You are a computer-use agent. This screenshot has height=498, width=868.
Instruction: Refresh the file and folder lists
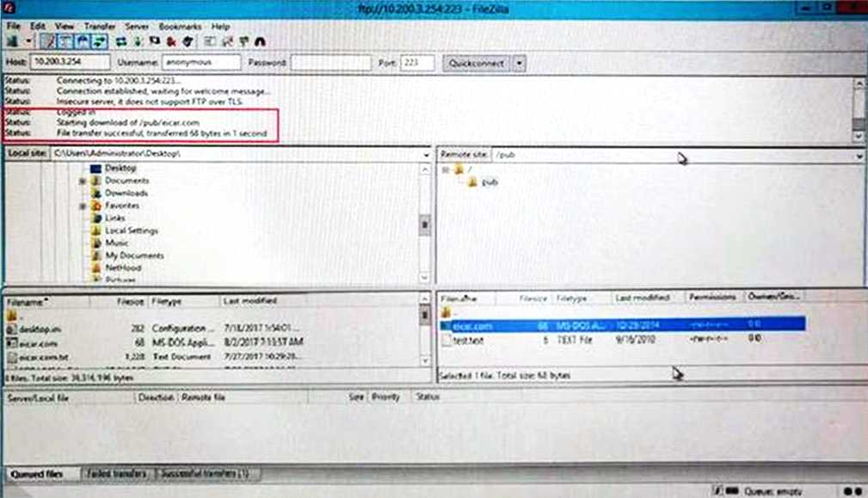121,41
